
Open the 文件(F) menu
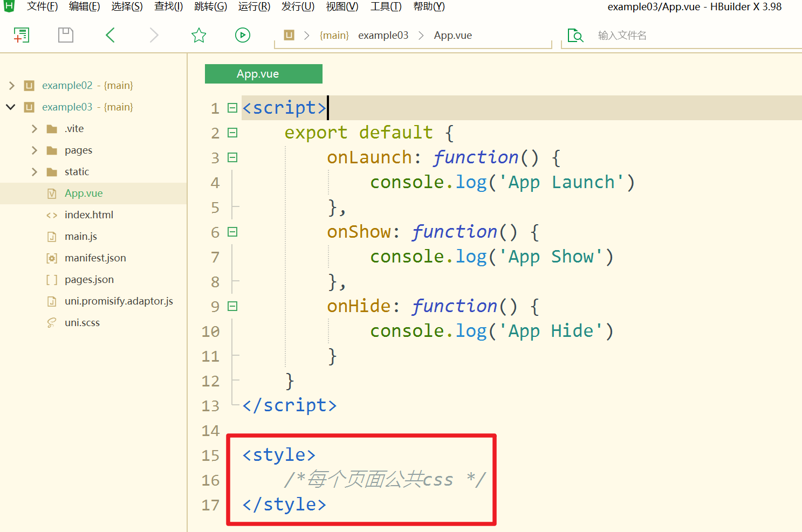[x=42, y=6]
